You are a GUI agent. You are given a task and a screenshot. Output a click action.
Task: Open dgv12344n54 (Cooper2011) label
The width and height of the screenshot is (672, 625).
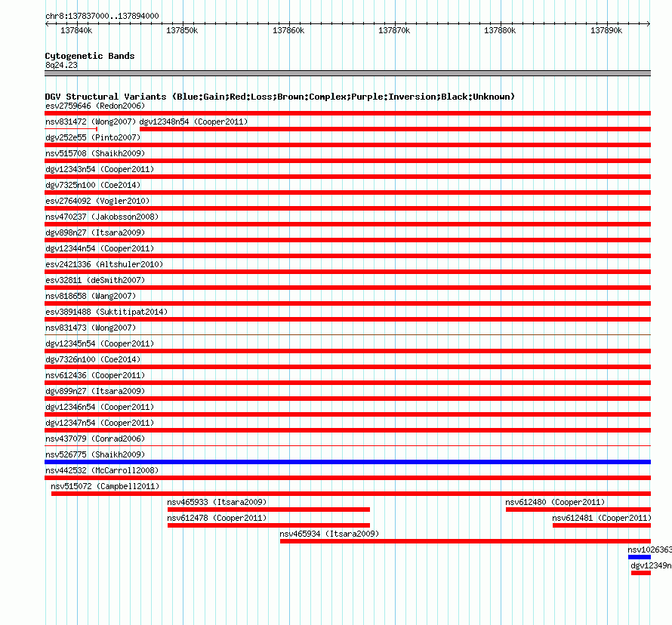point(100,248)
